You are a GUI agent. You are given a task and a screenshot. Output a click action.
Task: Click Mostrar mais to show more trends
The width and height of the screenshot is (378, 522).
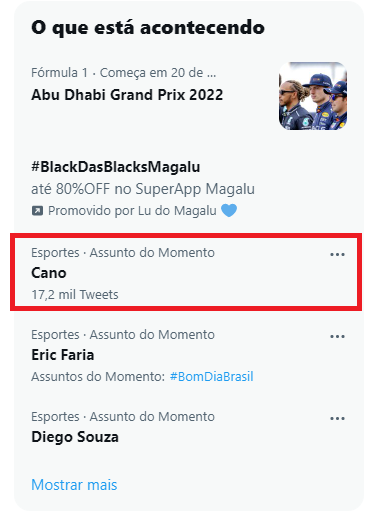pos(74,485)
